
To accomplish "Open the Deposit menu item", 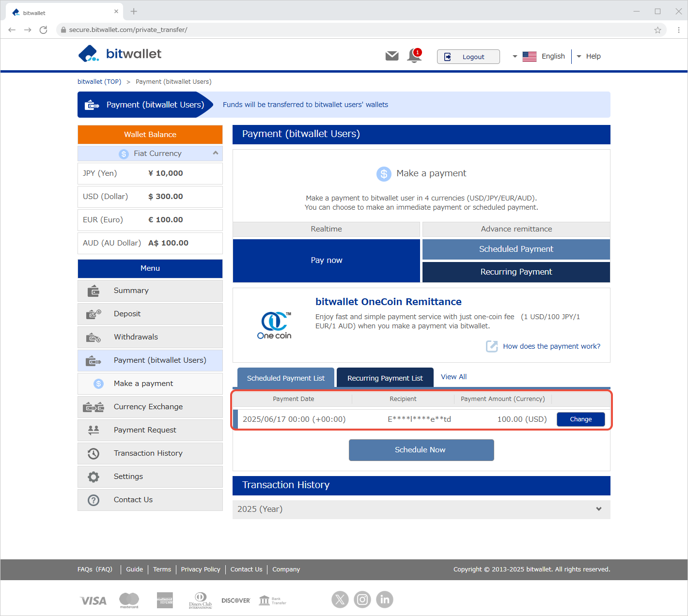I will pos(150,314).
